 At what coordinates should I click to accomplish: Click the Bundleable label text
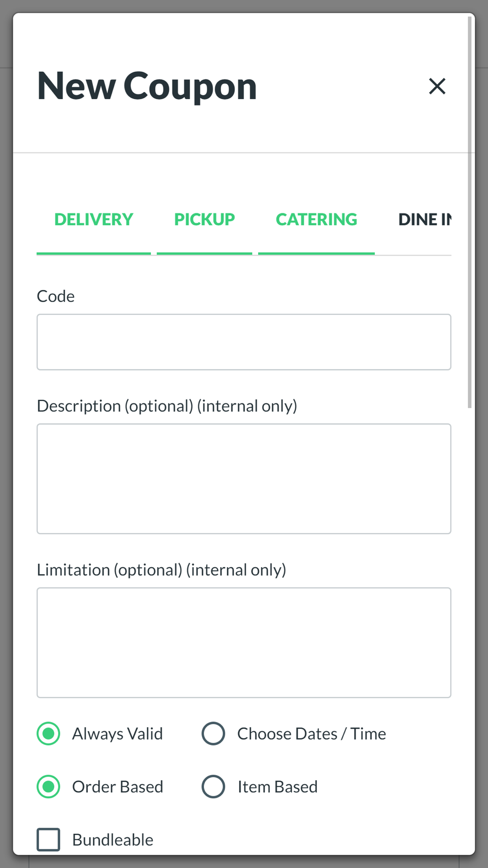click(x=113, y=840)
